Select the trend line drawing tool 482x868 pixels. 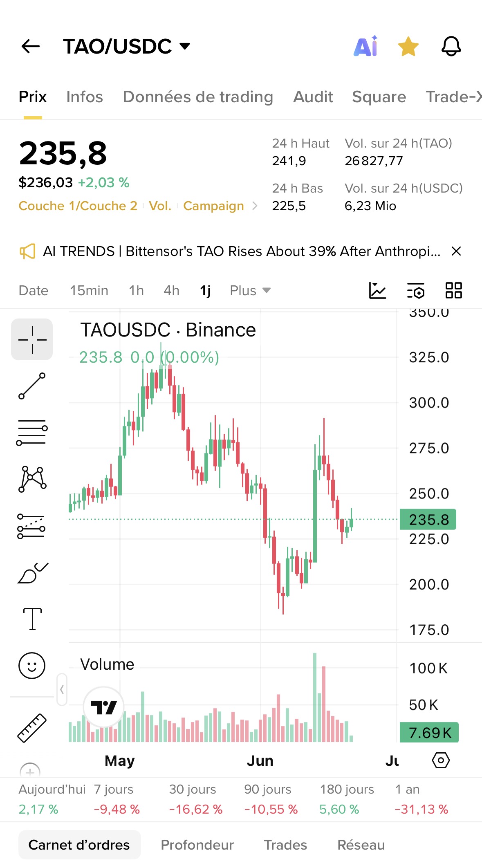(x=32, y=386)
